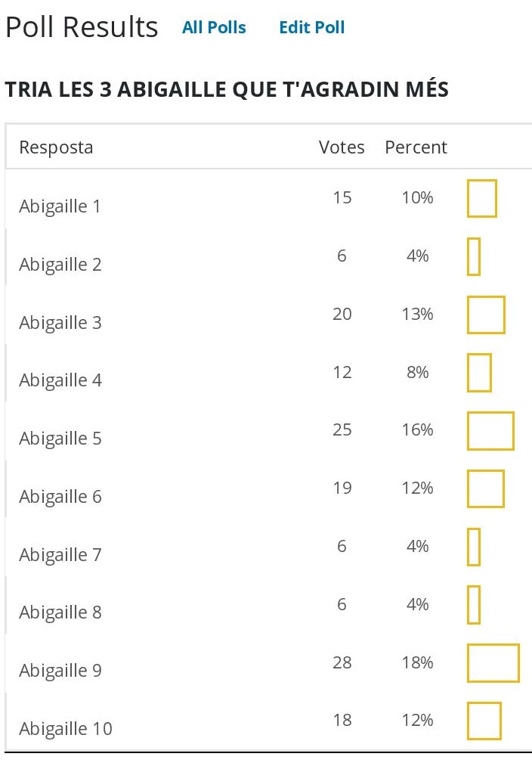Open the All Polls link

[214, 28]
